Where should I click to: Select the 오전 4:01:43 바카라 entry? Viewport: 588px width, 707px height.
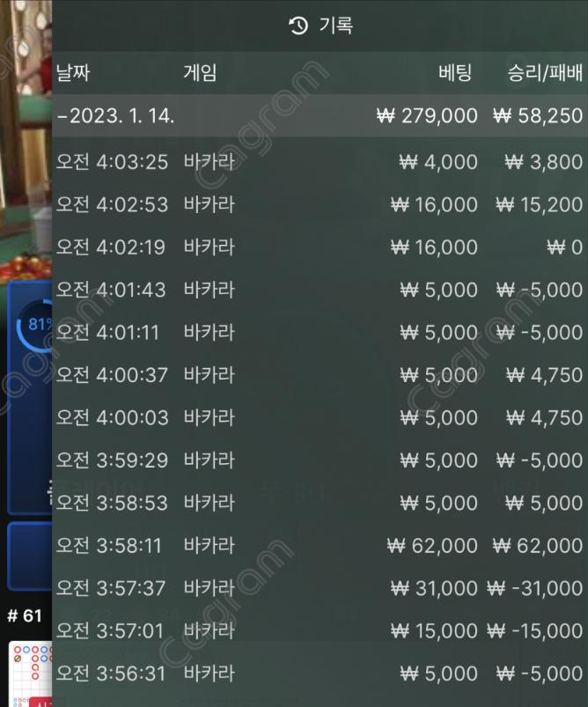coord(320,290)
